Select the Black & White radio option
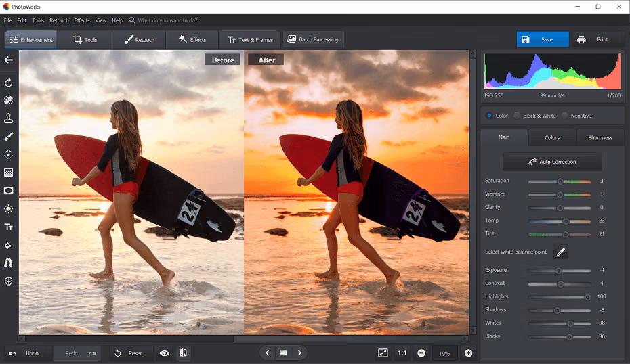The image size is (630, 364). point(535,116)
